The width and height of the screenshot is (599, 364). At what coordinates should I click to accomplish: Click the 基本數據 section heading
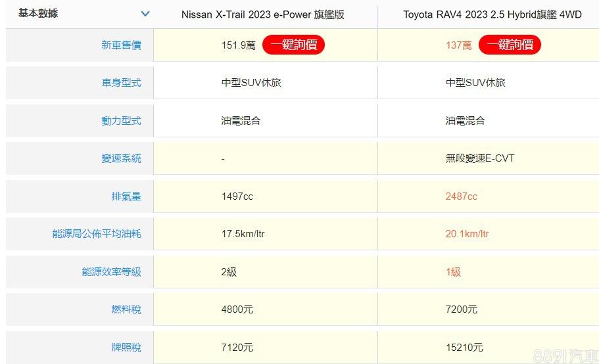pyautogui.click(x=38, y=13)
